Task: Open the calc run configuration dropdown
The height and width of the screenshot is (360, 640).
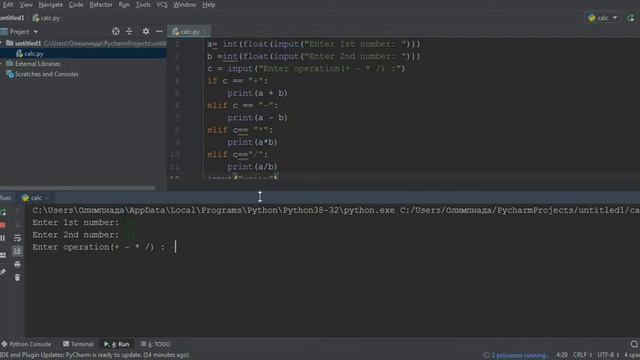Action: click(602, 18)
